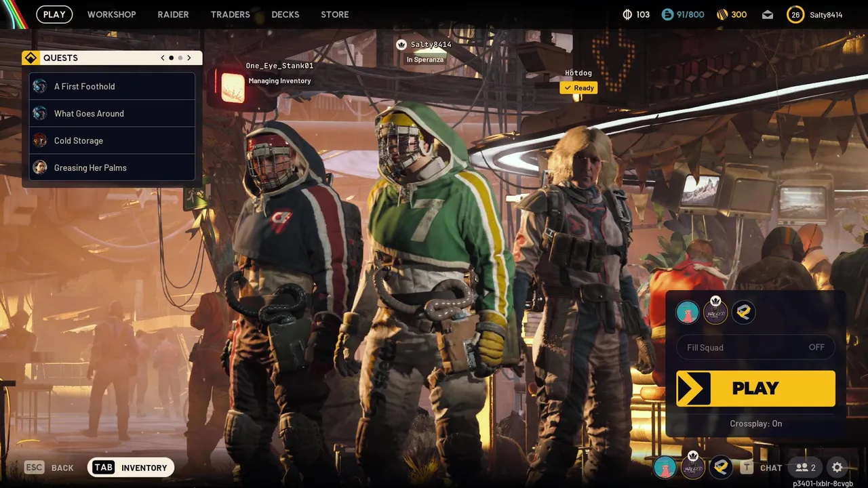Open the PLAY tab in top navigation
The height and width of the screenshot is (488, 868).
point(54,14)
